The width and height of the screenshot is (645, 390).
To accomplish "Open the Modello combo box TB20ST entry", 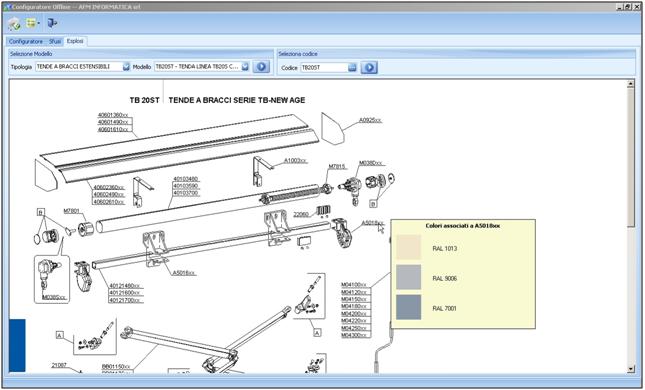I will point(202,67).
